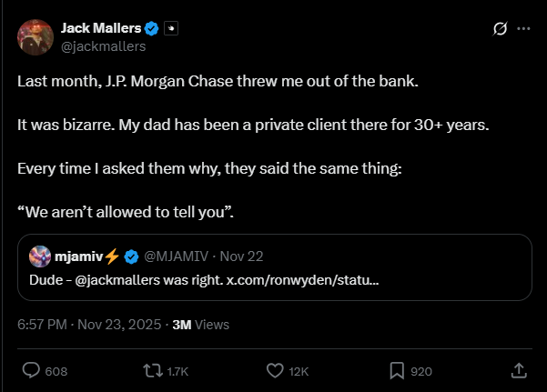This screenshot has height=392, width=547.
Task: Open the repost options menu
Action: point(153,370)
